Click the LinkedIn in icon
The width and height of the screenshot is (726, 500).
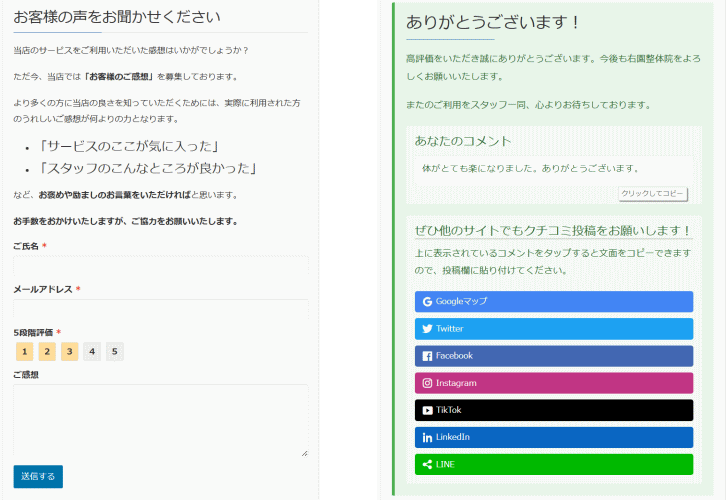[427, 437]
